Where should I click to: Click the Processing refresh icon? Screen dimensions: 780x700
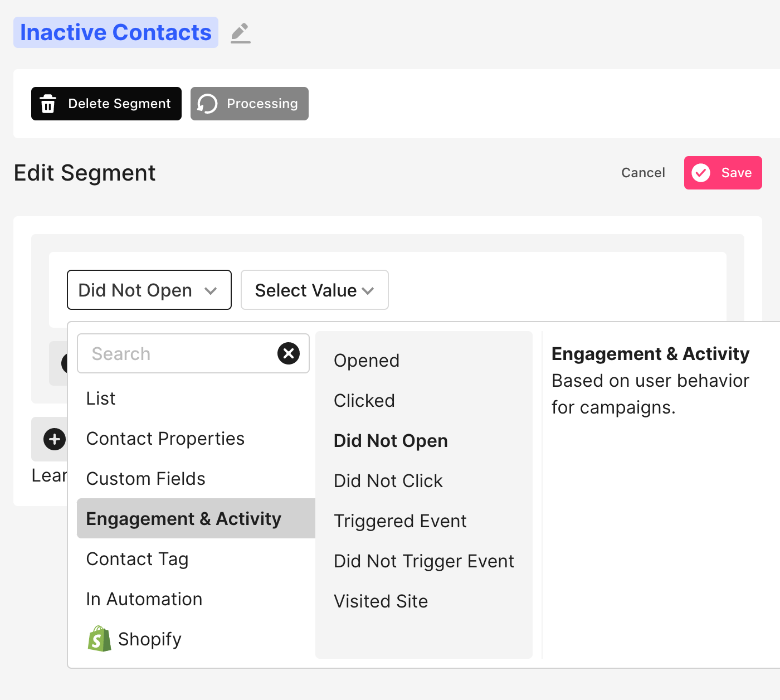(207, 104)
